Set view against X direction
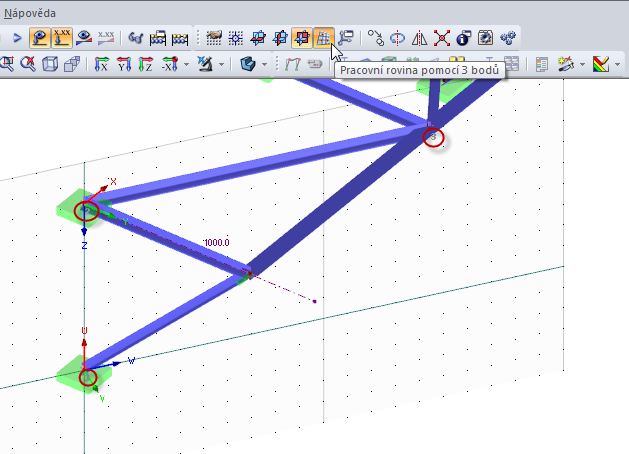629x454 pixels. (170, 64)
